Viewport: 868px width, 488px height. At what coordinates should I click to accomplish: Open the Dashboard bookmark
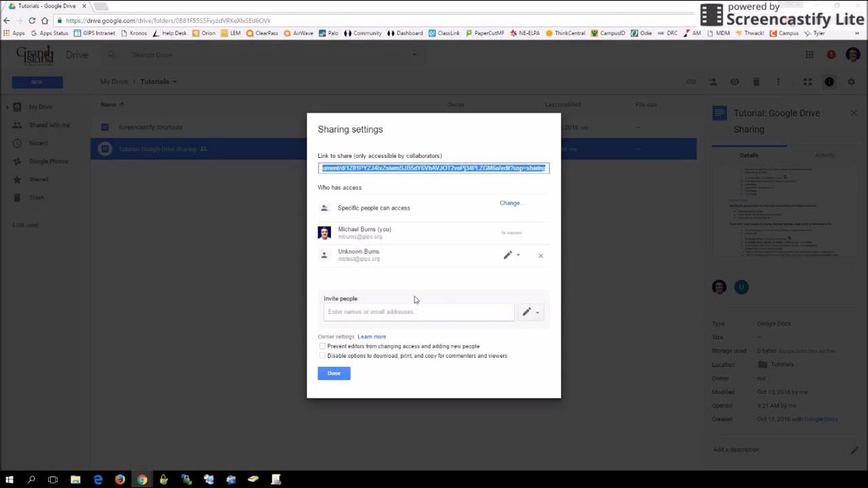pyautogui.click(x=405, y=33)
